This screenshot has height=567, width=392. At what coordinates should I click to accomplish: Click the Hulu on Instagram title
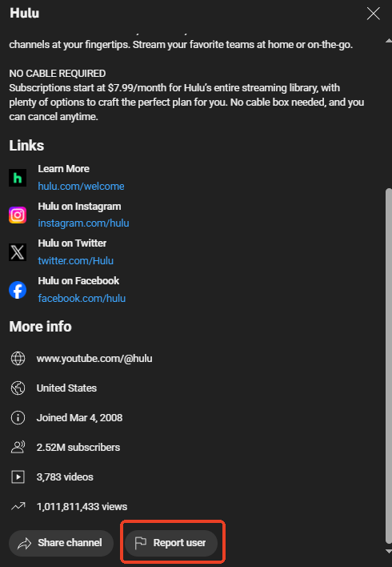[79, 207]
